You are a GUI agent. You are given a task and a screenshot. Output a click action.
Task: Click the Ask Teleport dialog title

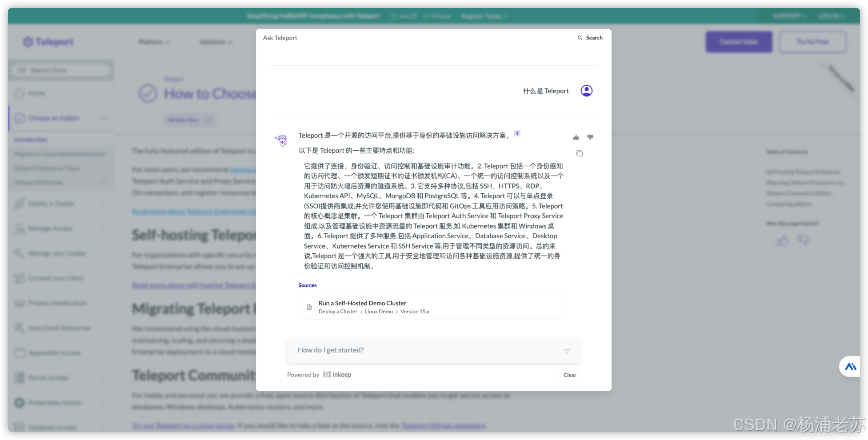(280, 38)
